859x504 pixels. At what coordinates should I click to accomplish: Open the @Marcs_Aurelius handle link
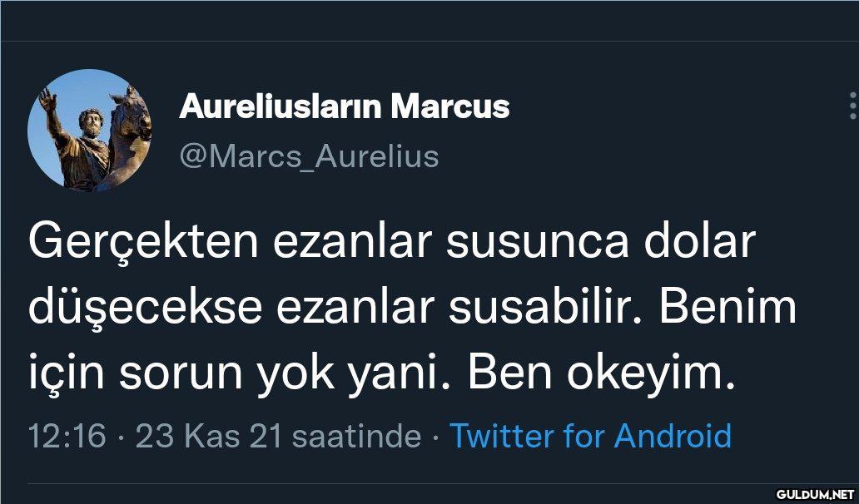309,156
